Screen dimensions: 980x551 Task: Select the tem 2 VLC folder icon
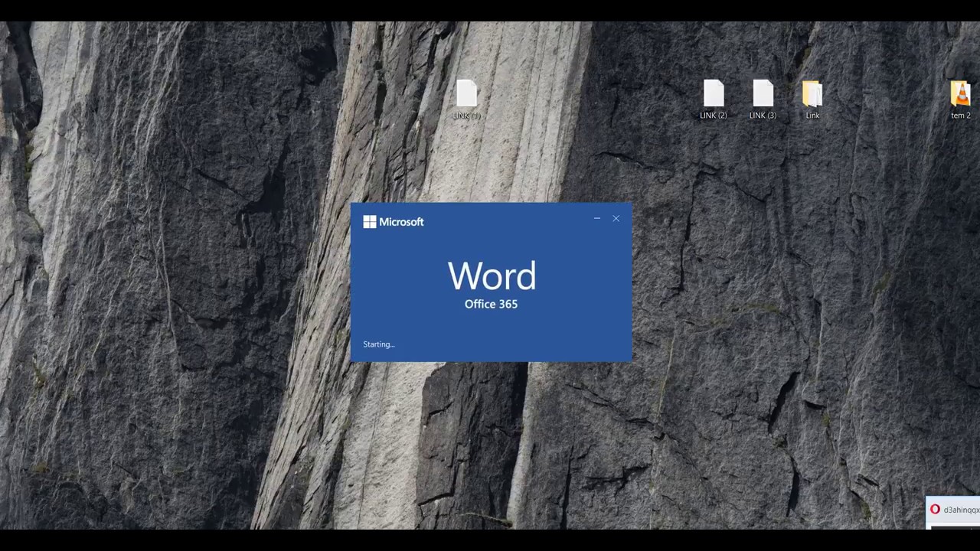coord(961,99)
